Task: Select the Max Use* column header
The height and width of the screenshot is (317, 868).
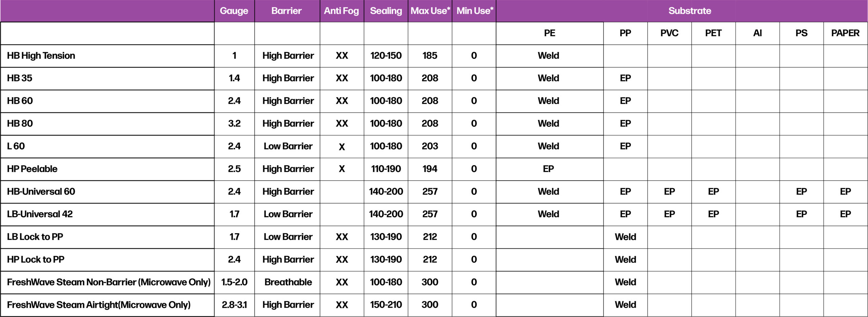Action: coord(430,11)
